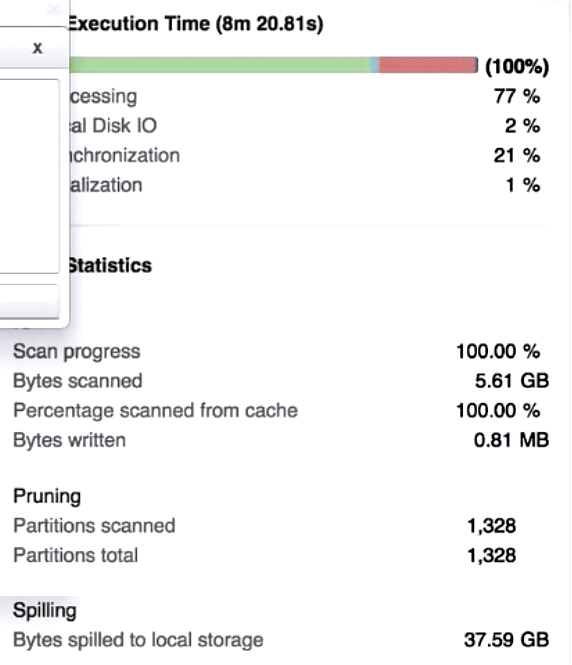This screenshot has height=665, width=572.
Task: Select the Local Disk IO 2 % row
Action: coord(304,126)
